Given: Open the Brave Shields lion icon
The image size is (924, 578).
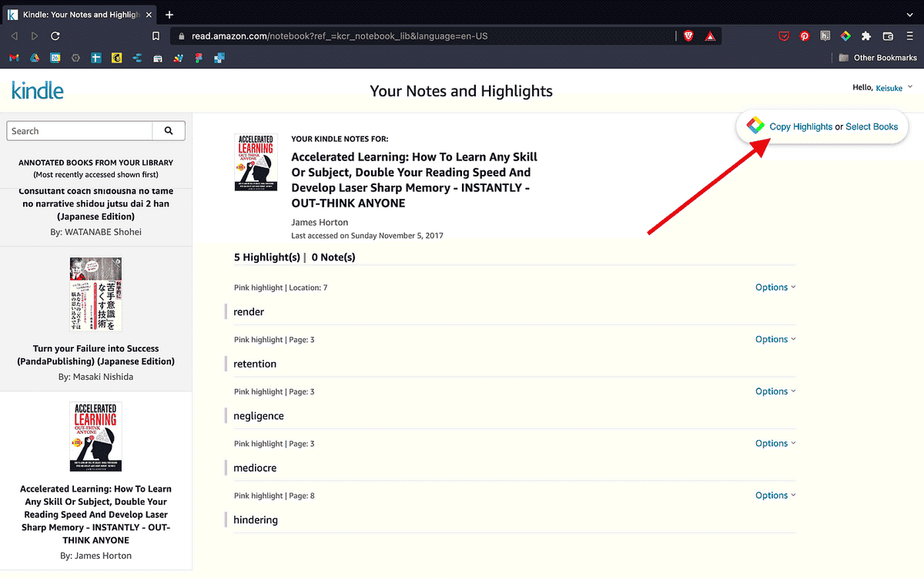Looking at the screenshot, I should (688, 36).
